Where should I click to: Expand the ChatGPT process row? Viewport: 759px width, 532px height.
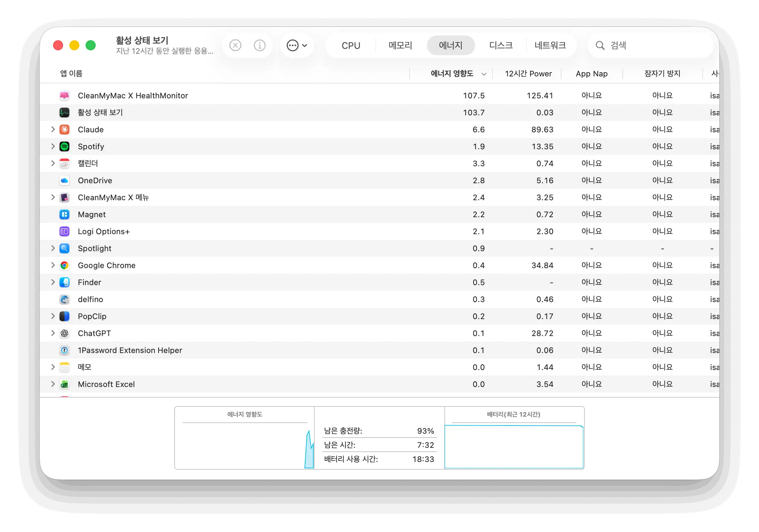pos(53,333)
